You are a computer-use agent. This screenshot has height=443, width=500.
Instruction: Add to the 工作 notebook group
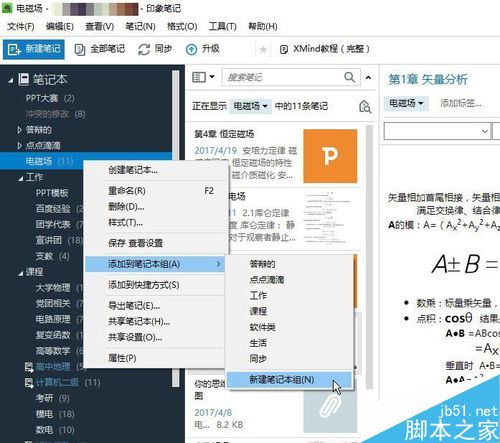(289, 295)
